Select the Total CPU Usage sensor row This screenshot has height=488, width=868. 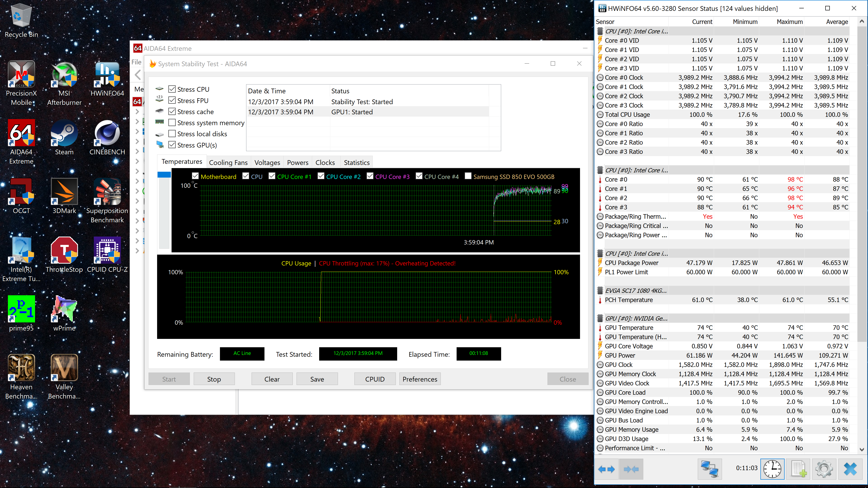coord(722,115)
